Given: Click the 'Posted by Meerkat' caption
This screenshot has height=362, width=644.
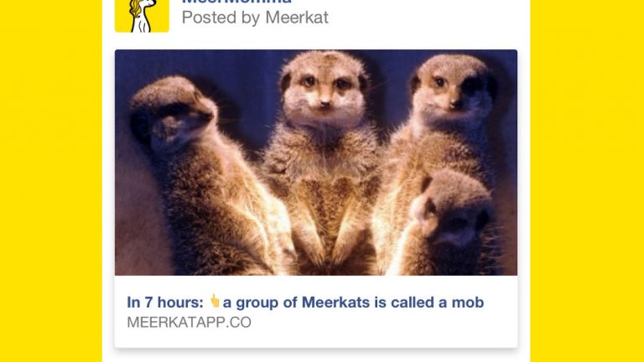Looking at the screenshot, I should pos(255,18).
